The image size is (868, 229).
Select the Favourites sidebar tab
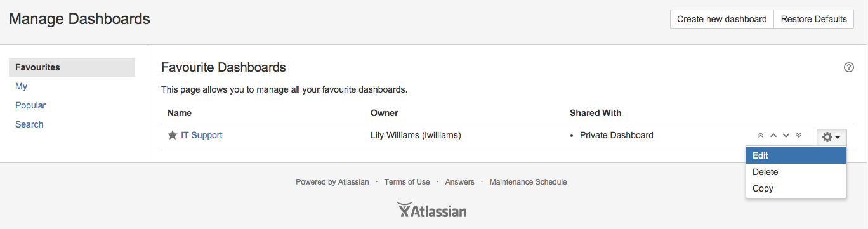72,67
